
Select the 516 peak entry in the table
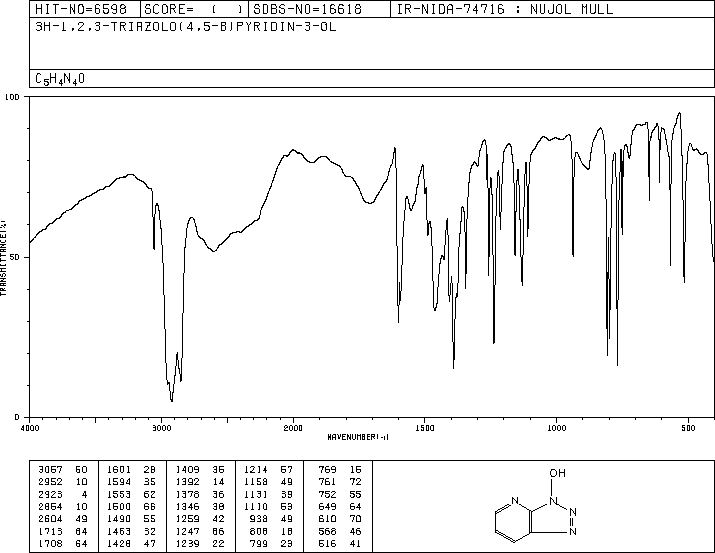tap(340, 544)
